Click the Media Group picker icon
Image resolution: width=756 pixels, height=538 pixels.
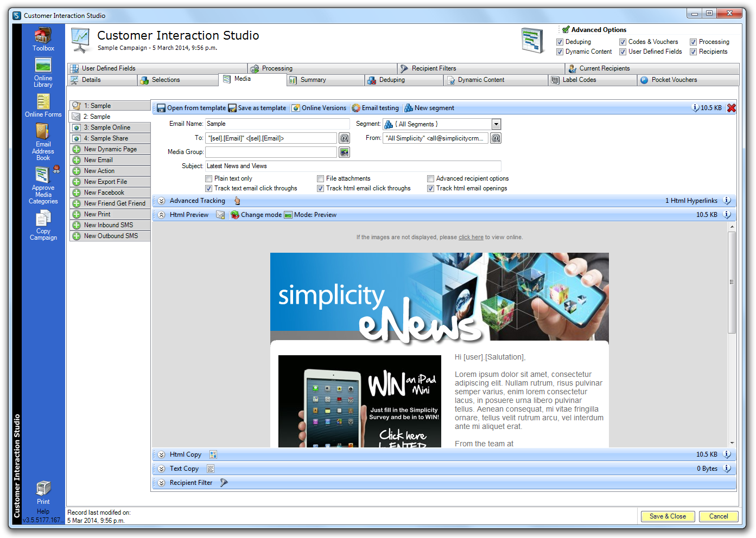pos(344,152)
